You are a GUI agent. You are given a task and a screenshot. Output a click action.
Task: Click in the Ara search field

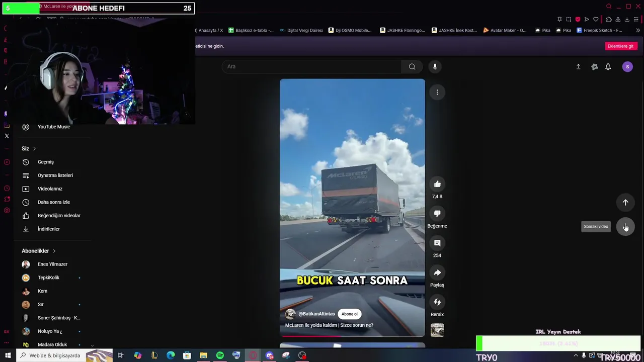(x=312, y=66)
